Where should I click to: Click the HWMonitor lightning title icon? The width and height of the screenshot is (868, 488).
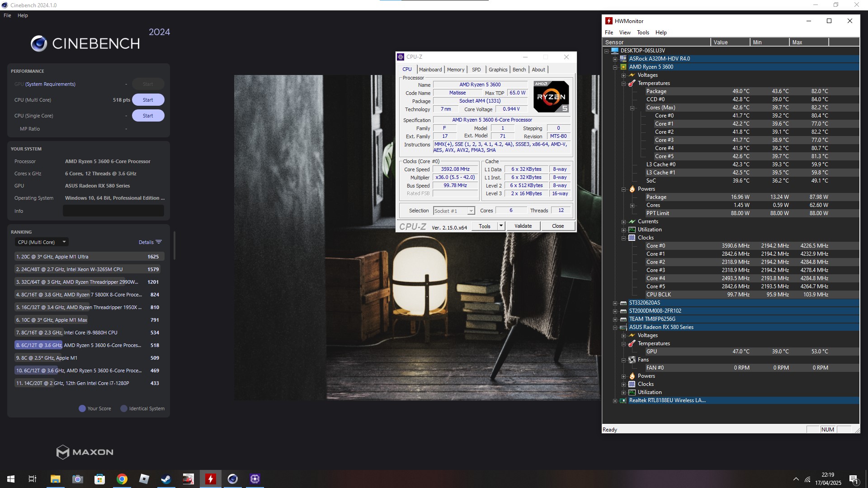(609, 21)
